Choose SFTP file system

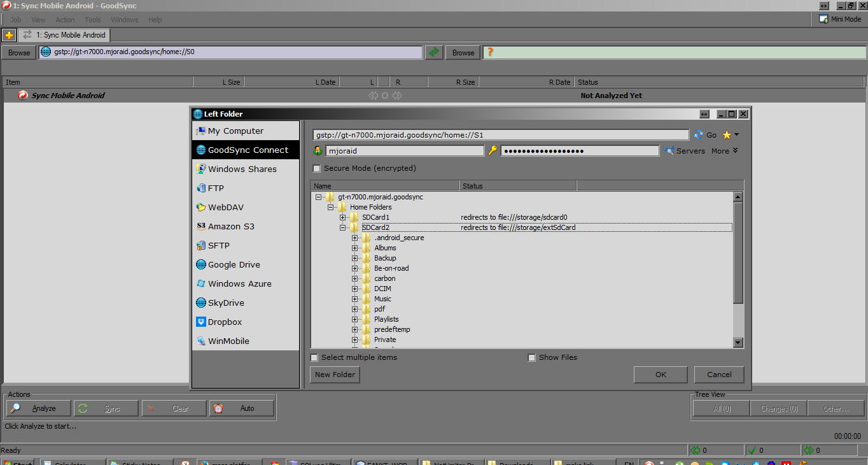(245, 245)
